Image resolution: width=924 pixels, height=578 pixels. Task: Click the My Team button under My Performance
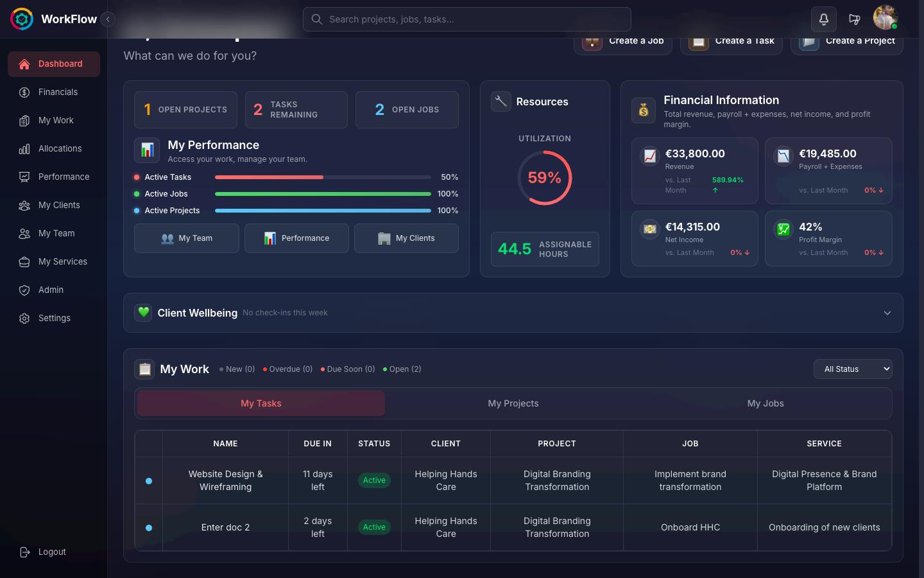[x=187, y=238]
